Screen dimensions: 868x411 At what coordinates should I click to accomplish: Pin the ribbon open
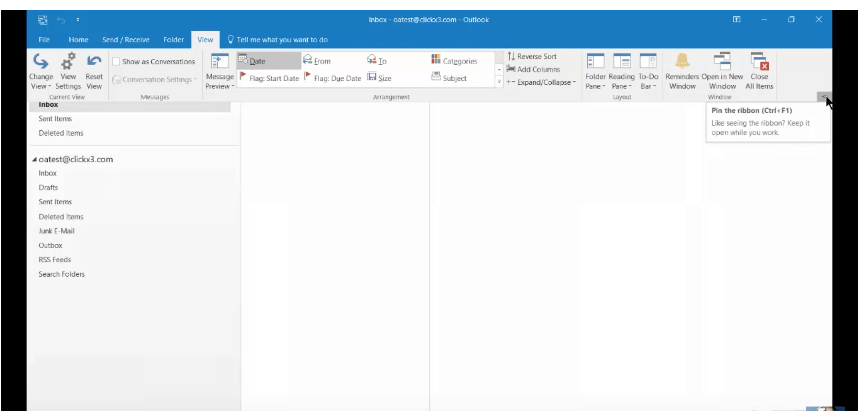coord(823,97)
